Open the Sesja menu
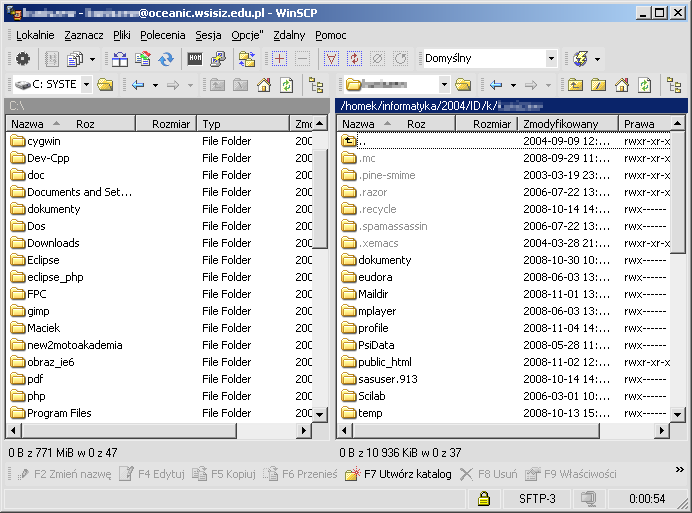Image resolution: width=692 pixels, height=513 pixels. click(208, 35)
